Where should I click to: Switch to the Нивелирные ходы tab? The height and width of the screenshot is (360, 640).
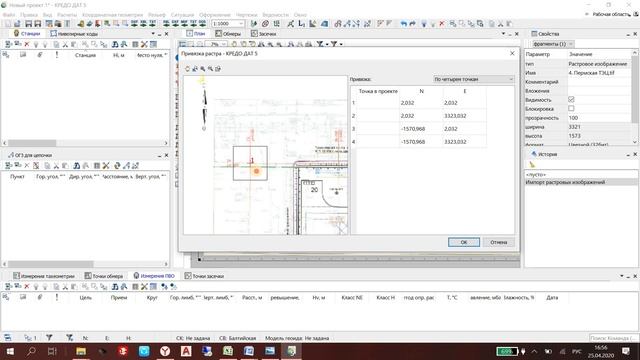[74, 33]
